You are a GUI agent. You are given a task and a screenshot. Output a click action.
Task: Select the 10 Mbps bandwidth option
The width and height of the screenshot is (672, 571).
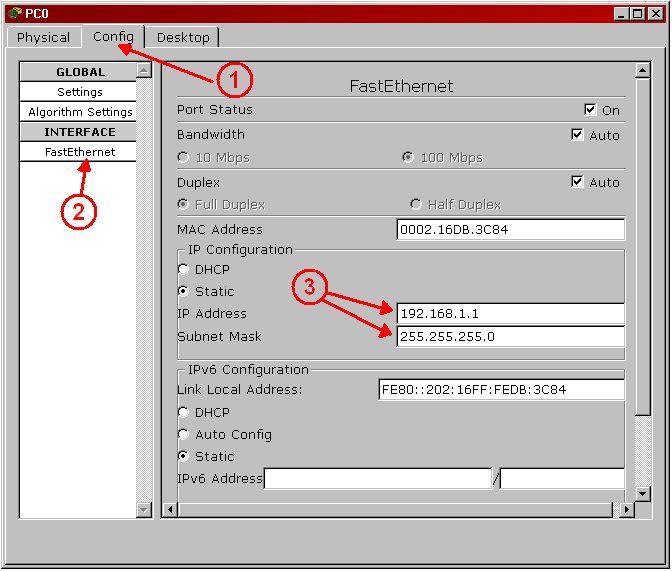183,157
